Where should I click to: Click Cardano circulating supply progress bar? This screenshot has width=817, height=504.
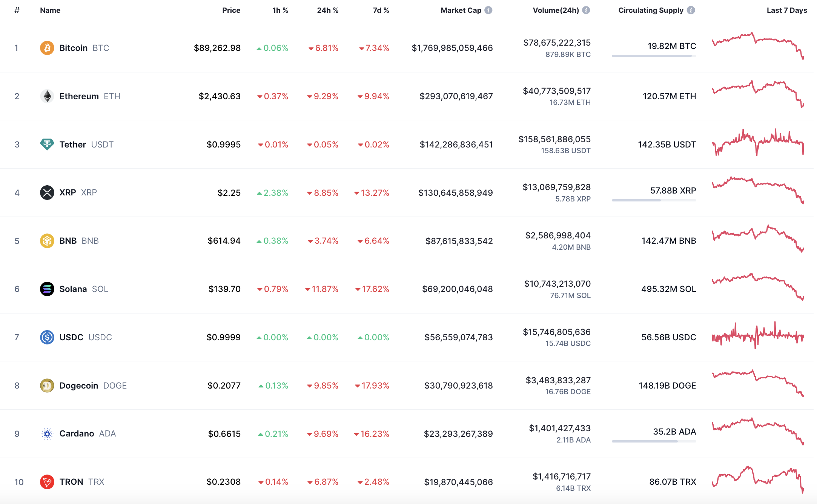click(x=654, y=441)
